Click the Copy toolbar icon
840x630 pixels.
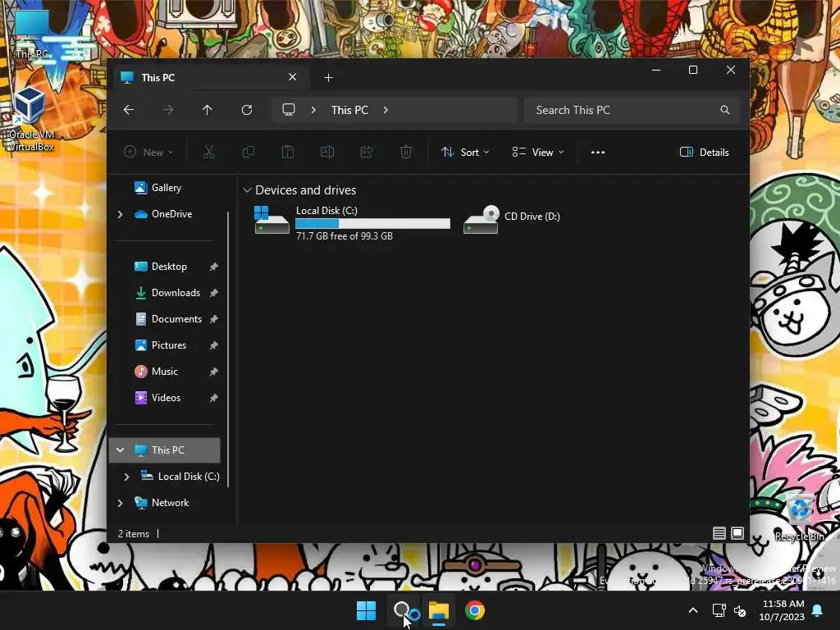[248, 152]
